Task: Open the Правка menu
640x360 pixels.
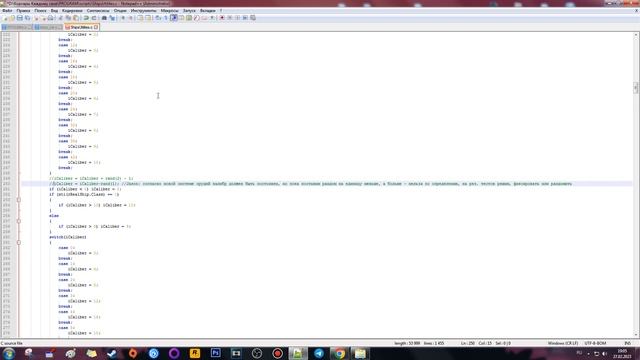Action: [23, 11]
